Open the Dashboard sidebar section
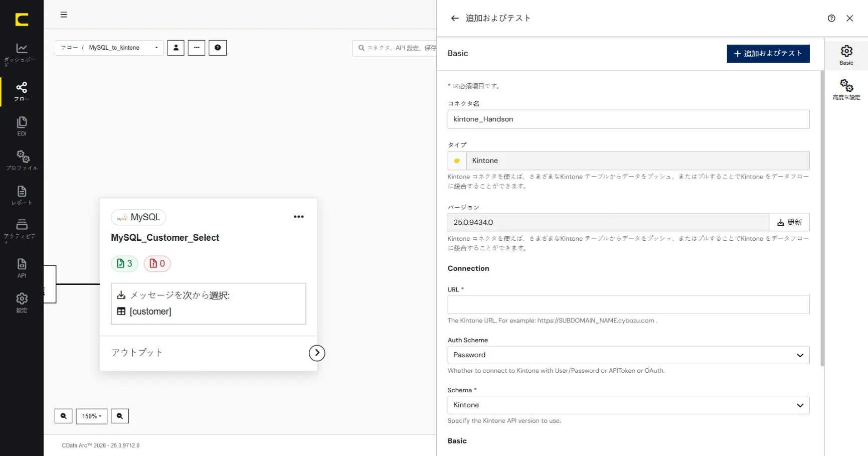The height and width of the screenshot is (456, 868). (x=22, y=54)
